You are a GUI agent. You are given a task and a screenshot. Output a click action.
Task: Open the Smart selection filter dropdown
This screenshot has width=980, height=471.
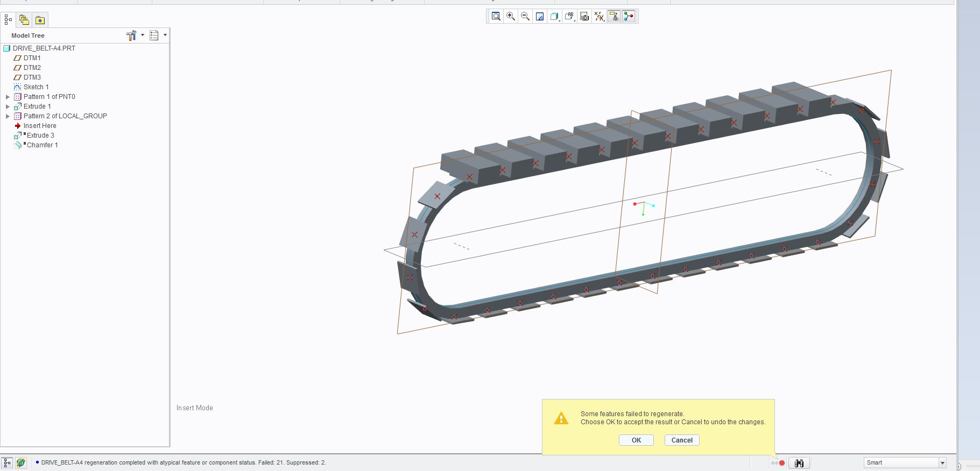tap(942, 463)
